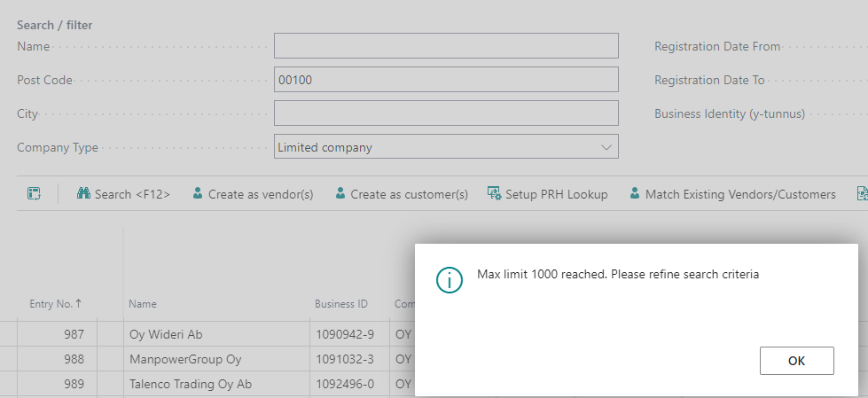
Task: Click OK in the max limit dialog
Action: (796, 361)
